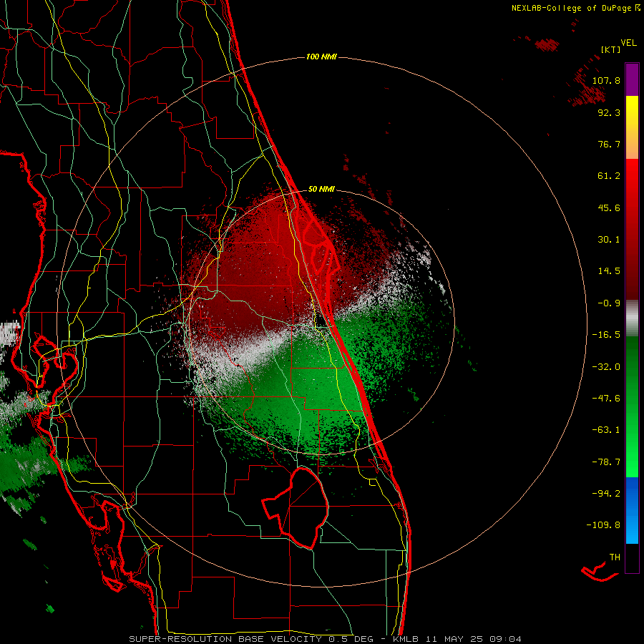644x644 pixels.
Task: Click the 30.1 scale value
Action: 609,240
